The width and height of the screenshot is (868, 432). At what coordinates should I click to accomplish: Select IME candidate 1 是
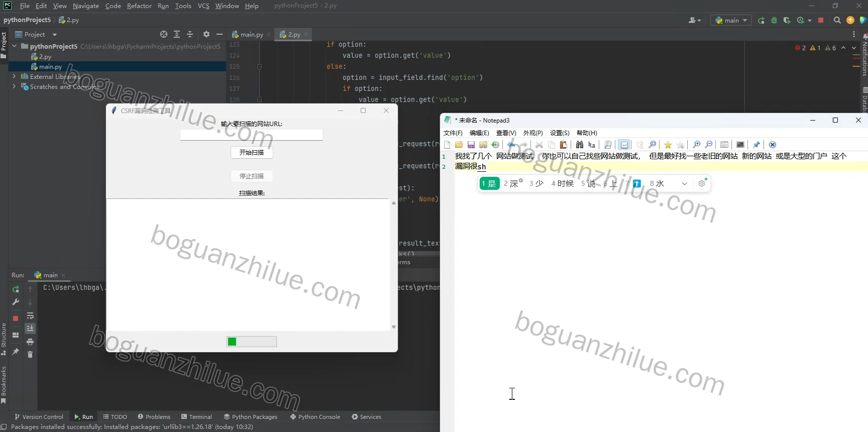click(489, 183)
